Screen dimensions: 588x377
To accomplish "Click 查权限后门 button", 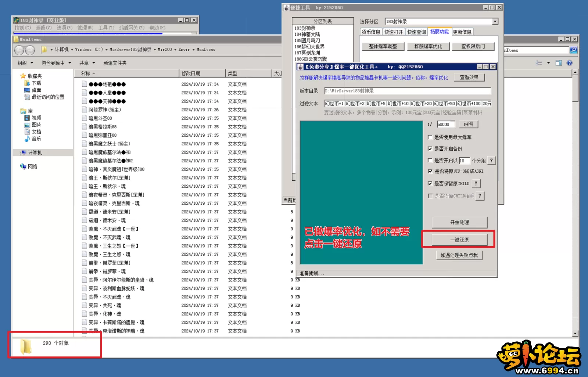I will (473, 46).
